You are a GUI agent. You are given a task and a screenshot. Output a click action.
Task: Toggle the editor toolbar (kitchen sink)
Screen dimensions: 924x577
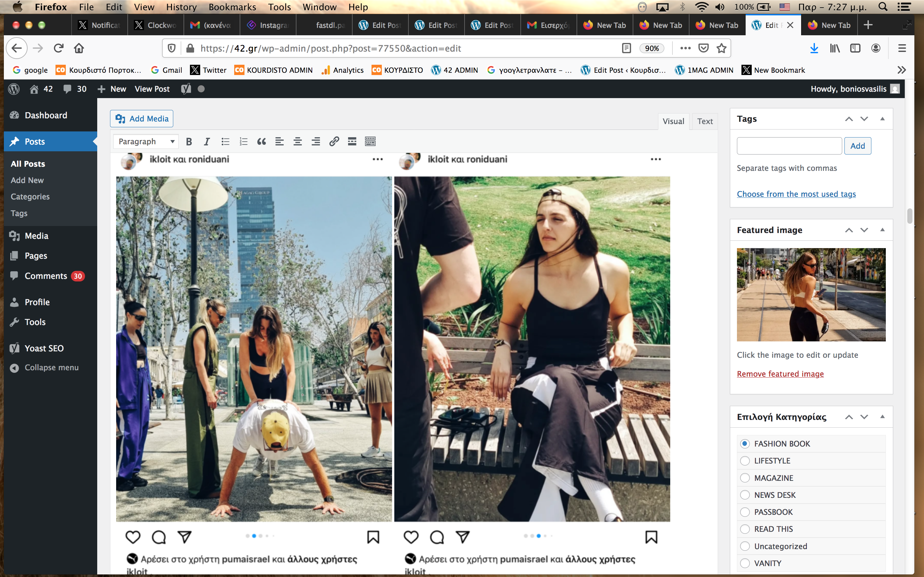(370, 142)
